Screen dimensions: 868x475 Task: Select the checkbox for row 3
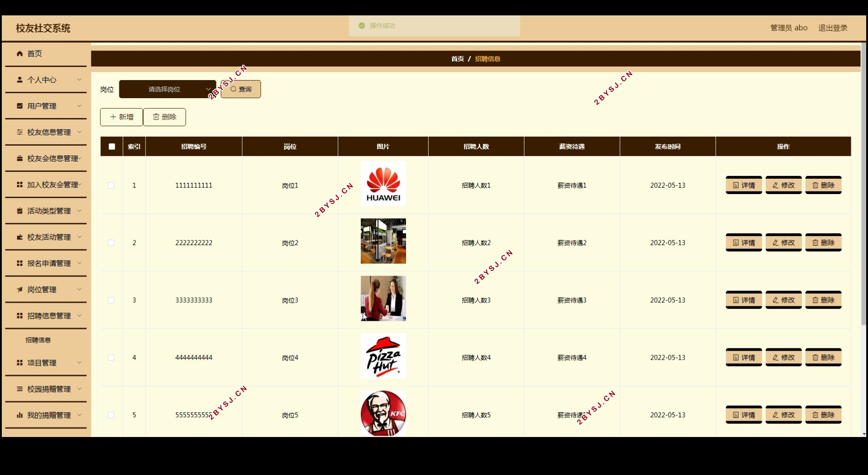[x=111, y=300]
